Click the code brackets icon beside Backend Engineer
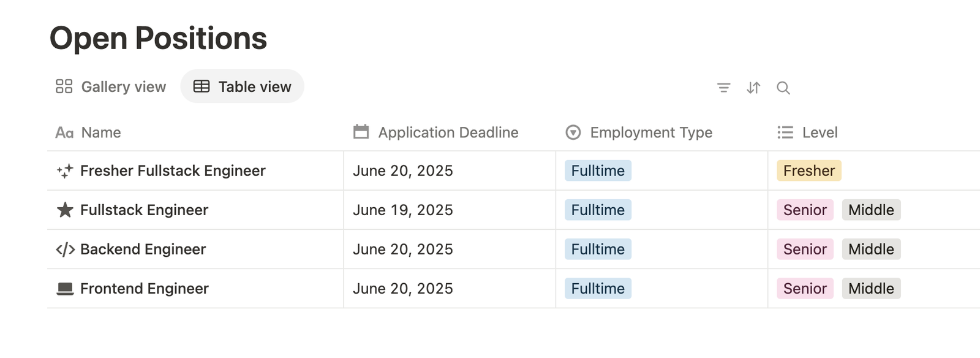 click(65, 249)
